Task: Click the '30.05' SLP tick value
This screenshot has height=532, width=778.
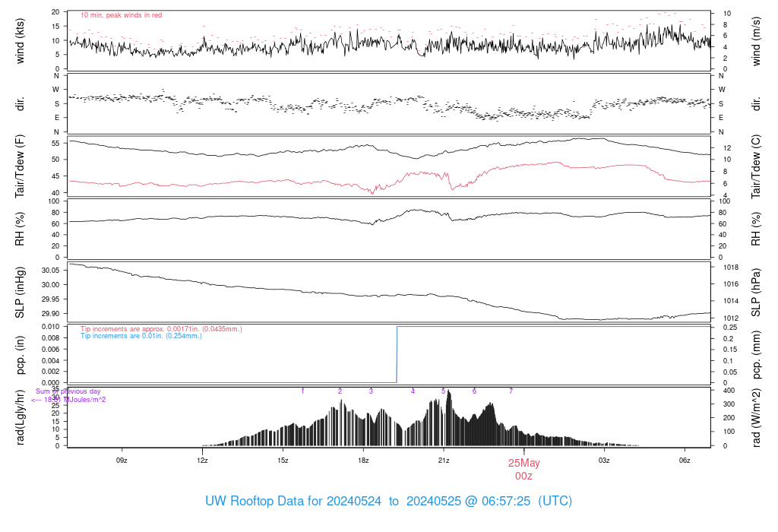Action: 51,271
